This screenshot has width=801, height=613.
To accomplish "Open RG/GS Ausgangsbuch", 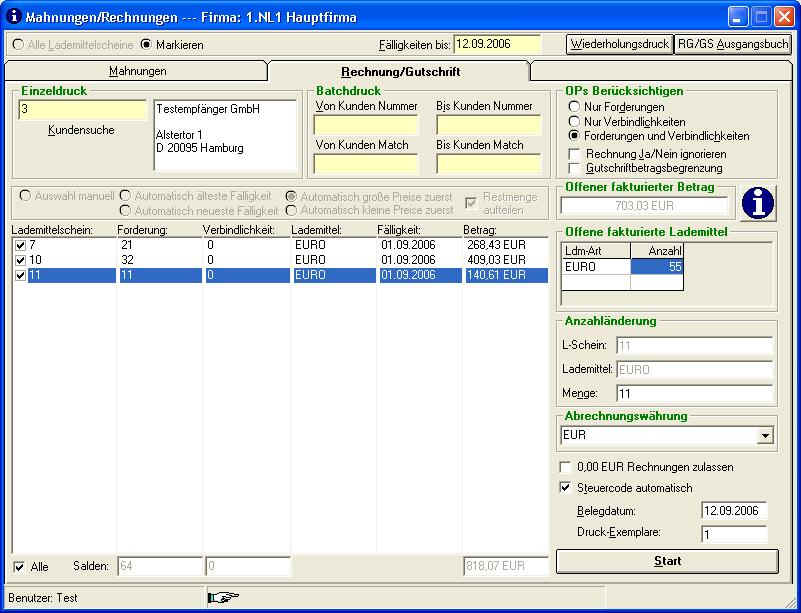I will pyautogui.click(x=732, y=44).
